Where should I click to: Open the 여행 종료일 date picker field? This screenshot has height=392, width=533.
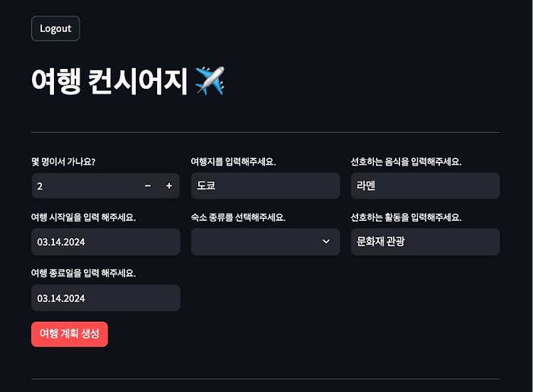tap(105, 298)
